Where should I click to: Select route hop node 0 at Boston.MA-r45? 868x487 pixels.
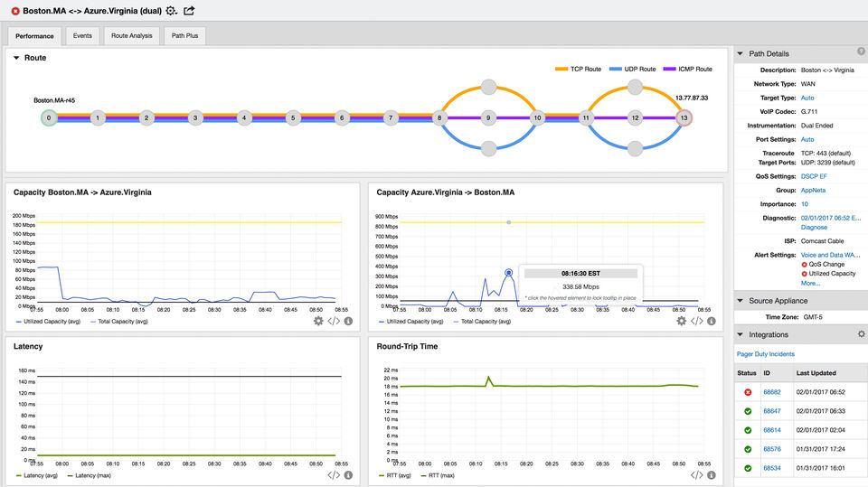click(49, 117)
